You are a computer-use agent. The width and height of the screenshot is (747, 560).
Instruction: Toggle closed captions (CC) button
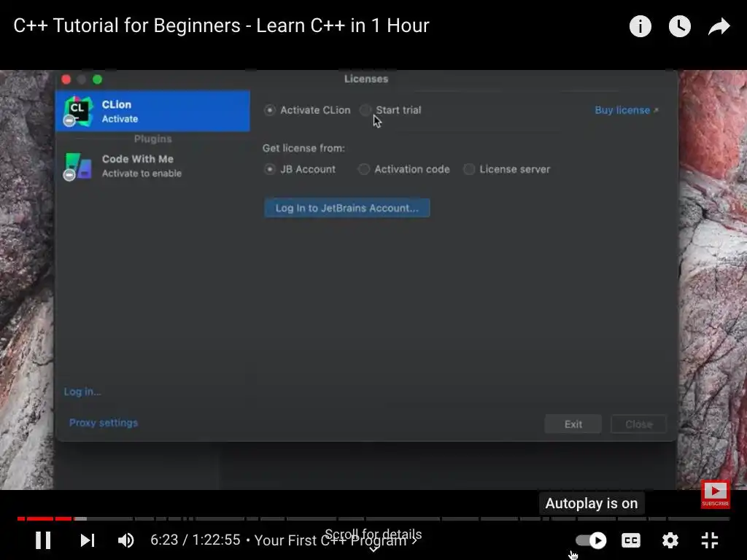click(x=631, y=540)
